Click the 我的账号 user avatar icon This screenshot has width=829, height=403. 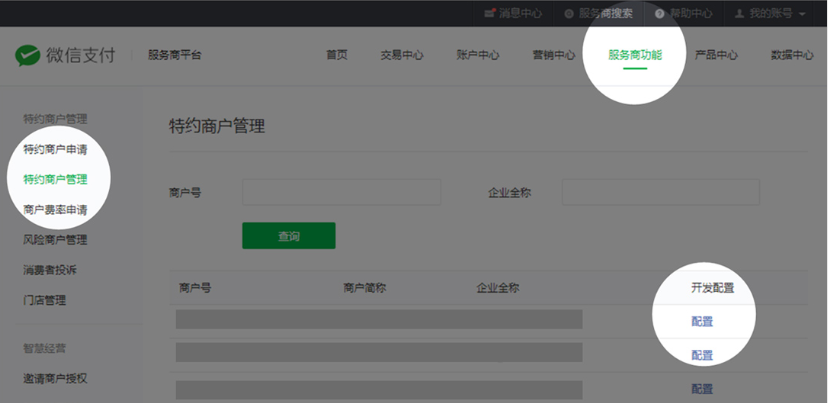coord(740,14)
